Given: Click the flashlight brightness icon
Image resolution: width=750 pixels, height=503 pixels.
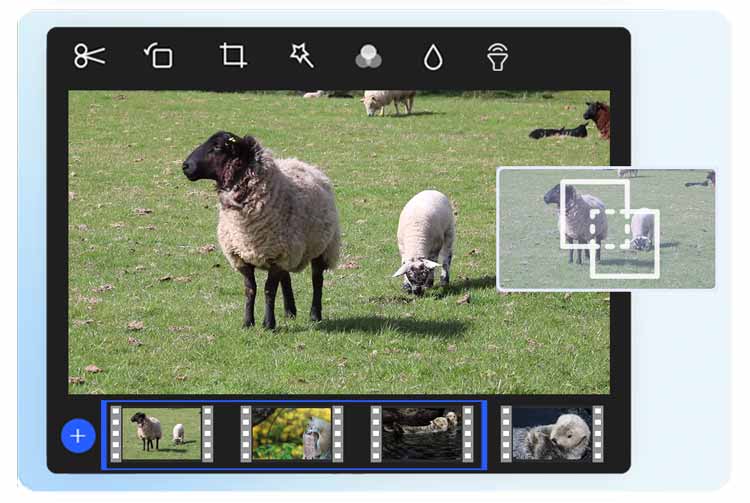Looking at the screenshot, I should 497,57.
